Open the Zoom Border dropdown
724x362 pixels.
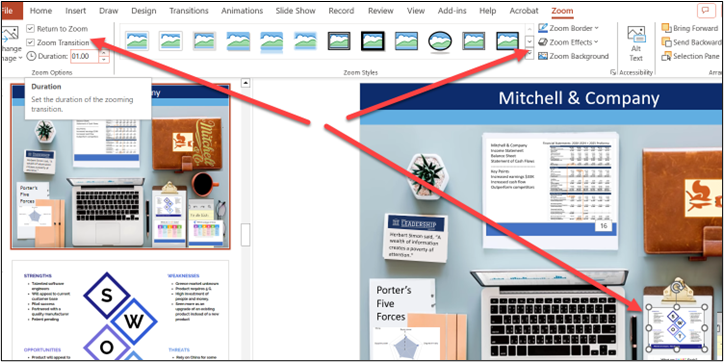coord(569,28)
